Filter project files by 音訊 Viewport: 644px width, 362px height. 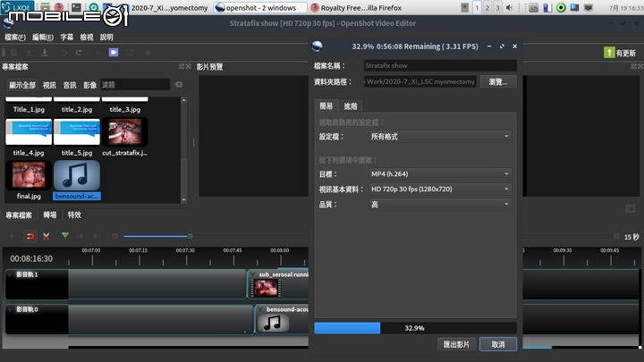[x=70, y=85]
